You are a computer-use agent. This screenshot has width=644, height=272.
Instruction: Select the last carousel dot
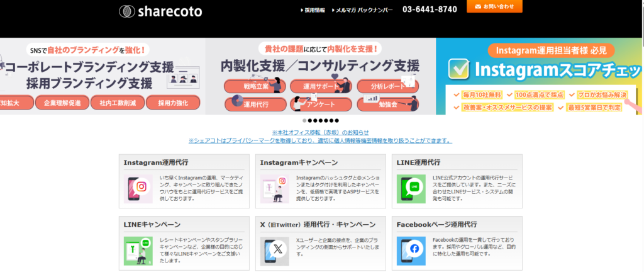337,121
